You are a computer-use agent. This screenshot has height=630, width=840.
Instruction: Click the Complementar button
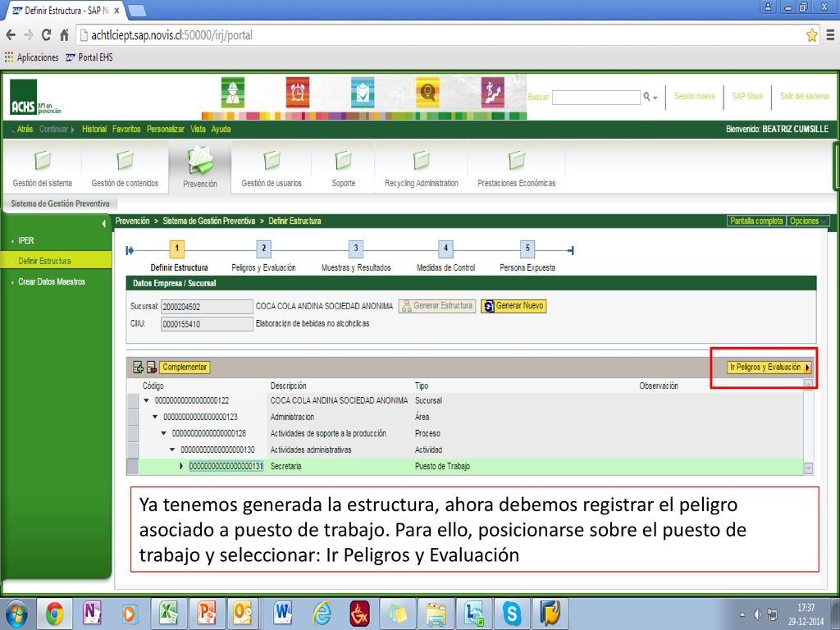(185, 367)
